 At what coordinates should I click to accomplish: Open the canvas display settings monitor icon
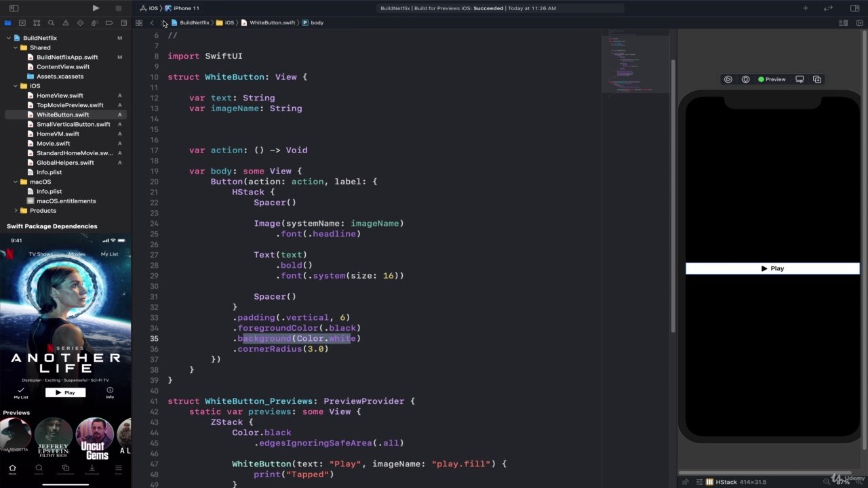coord(800,79)
